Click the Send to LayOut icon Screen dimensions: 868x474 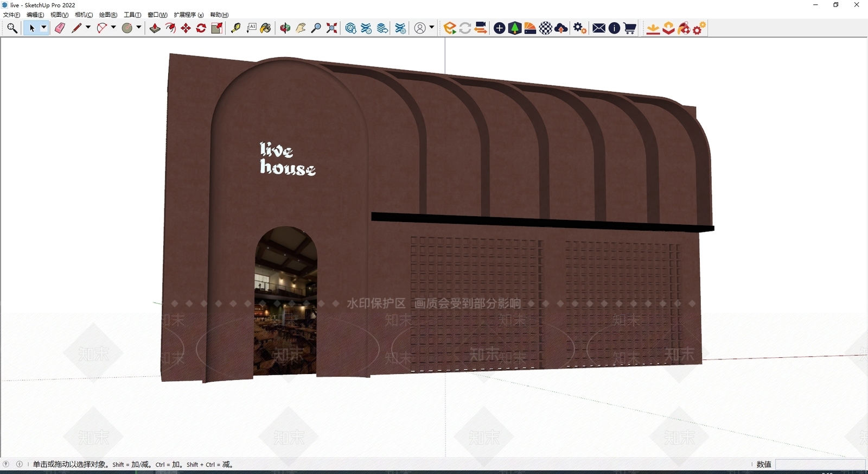point(382,28)
